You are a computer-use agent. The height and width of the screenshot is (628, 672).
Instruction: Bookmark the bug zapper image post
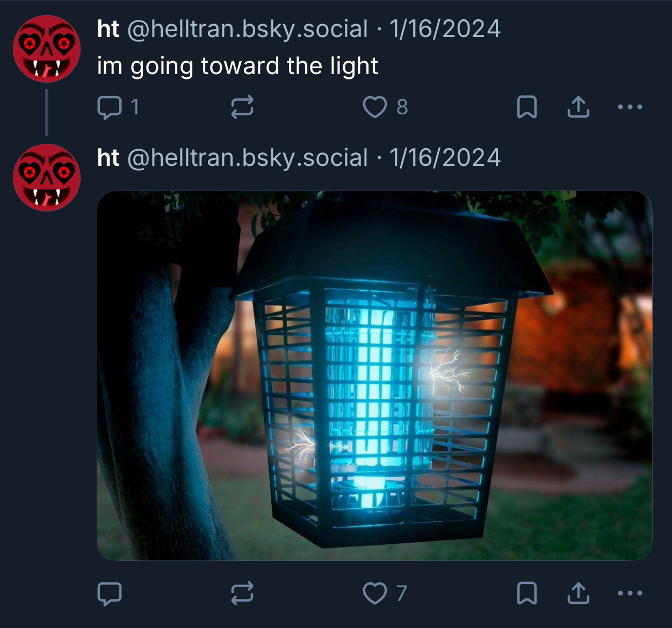[x=526, y=593]
